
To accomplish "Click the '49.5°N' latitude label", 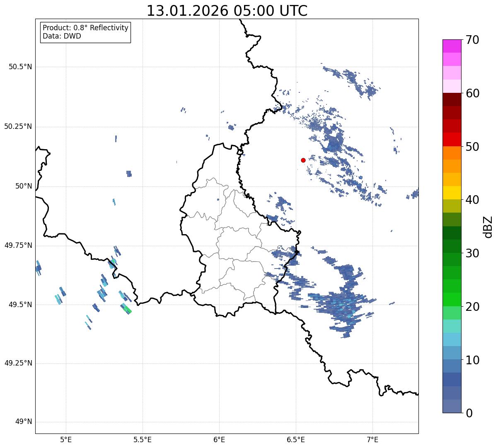I will pos(20,305).
